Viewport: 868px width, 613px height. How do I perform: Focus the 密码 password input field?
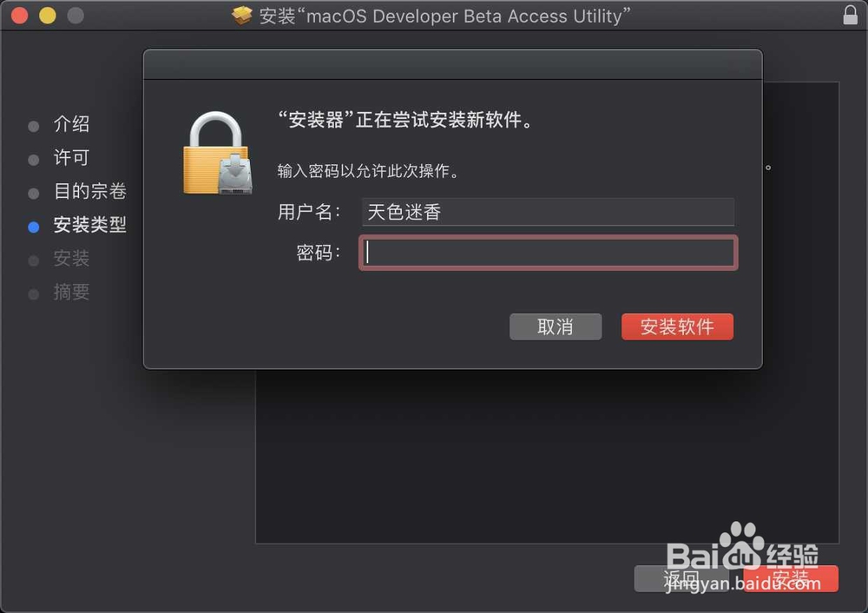pyautogui.click(x=548, y=253)
